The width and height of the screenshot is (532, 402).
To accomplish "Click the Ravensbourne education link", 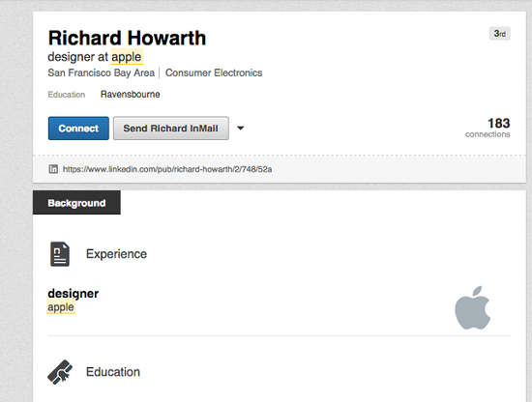I will tap(130, 95).
